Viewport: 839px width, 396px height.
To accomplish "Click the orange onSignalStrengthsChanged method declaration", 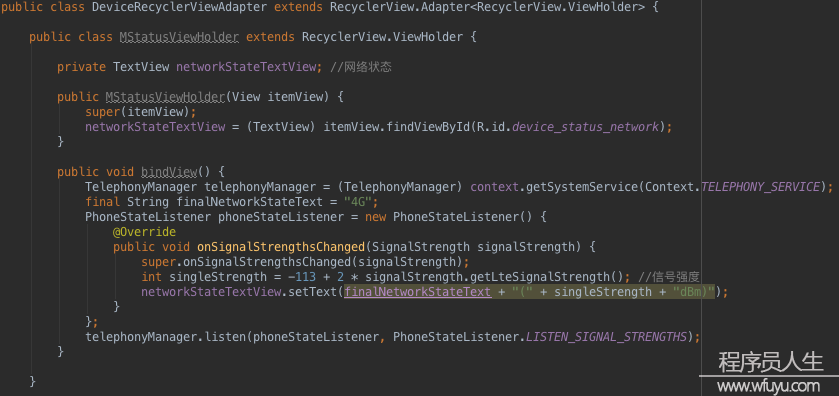I will (x=281, y=247).
